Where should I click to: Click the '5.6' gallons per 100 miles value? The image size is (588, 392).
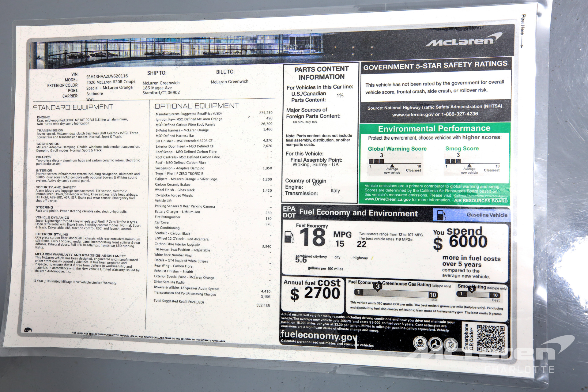301,260
